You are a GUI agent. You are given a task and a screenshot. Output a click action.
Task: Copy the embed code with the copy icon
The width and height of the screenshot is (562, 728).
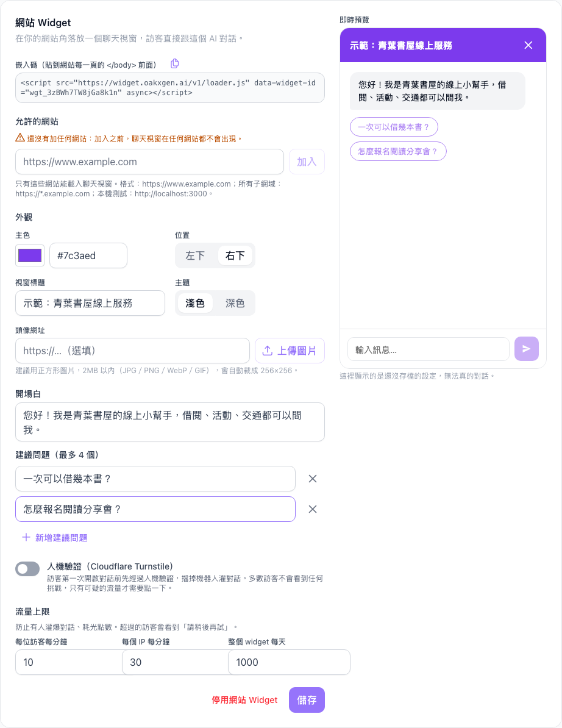point(174,63)
